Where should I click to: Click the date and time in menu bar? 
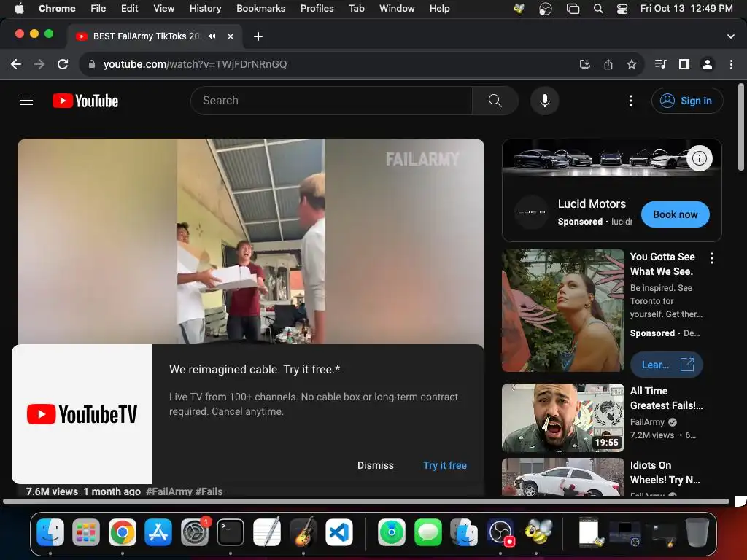tap(686, 9)
